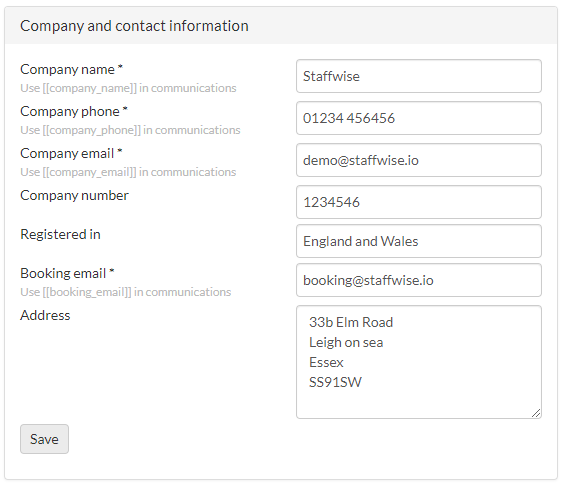Focus the Company name field containing Staffwise
The image size is (564, 483).
419,76
